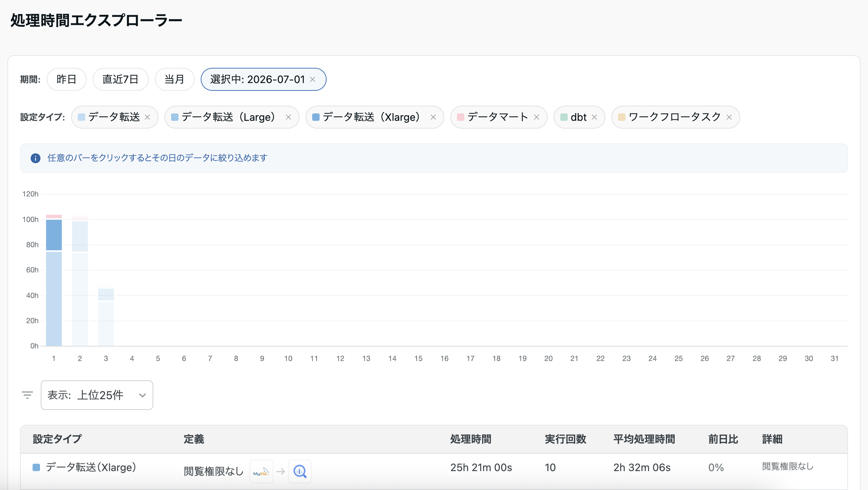Click the day 31 axis label

click(x=835, y=358)
